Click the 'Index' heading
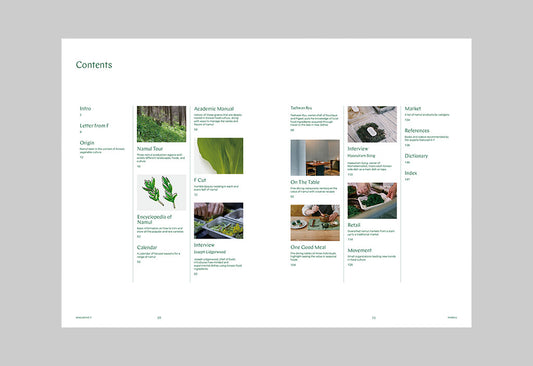The width and height of the screenshot is (533, 366). (411, 173)
